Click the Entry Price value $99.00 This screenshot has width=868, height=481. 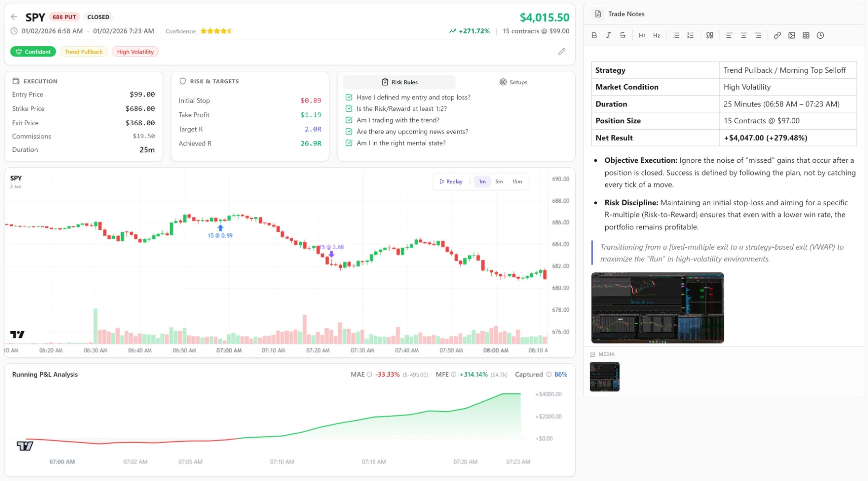coord(142,94)
